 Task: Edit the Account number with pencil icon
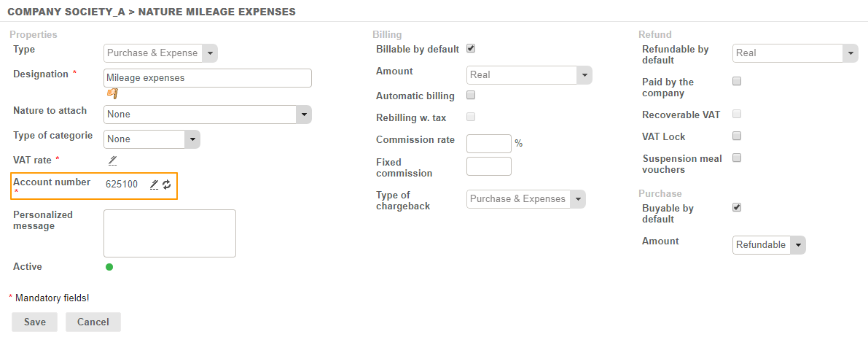[154, 185]
